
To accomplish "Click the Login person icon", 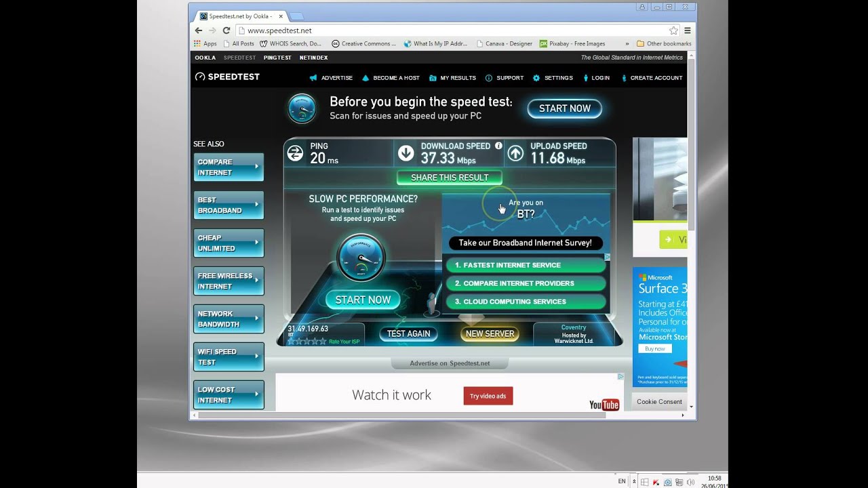I will (x=585, y=78).
